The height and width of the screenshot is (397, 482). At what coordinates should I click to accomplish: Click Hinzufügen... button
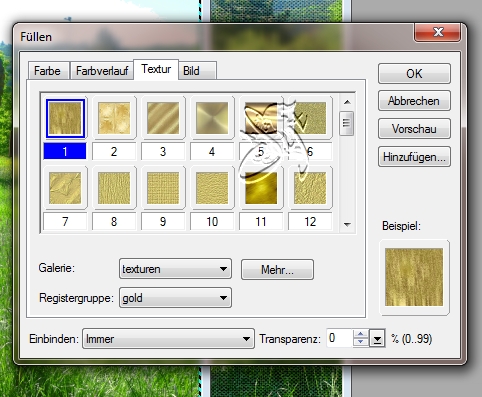[x=414, y=157]
